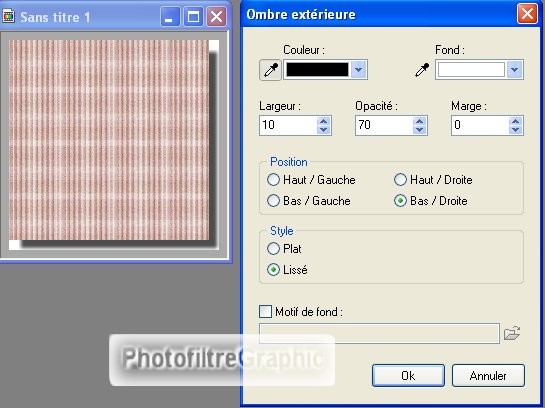Screen dimensions: 545x408
Task: Select Haut / Gauche position
Action: pyautogui.click(x=273, y=180)
